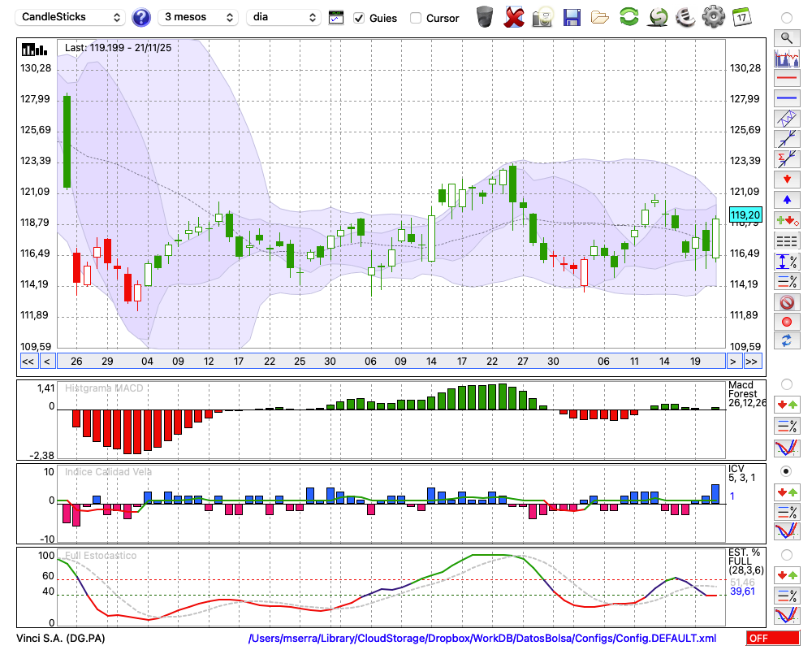
Task: Click the silver euro currency icon
Action: [x=685, y=16]
